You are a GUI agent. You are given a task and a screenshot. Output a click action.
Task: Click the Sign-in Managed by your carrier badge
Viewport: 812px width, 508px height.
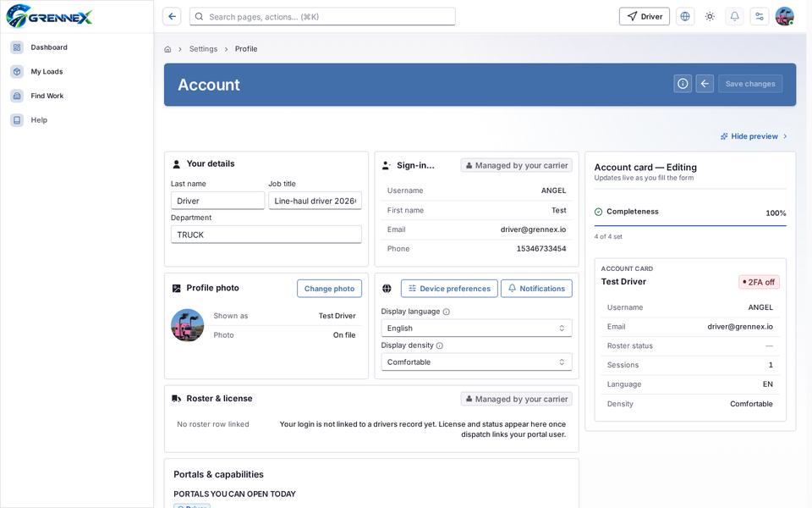click(x=516, y=165)
